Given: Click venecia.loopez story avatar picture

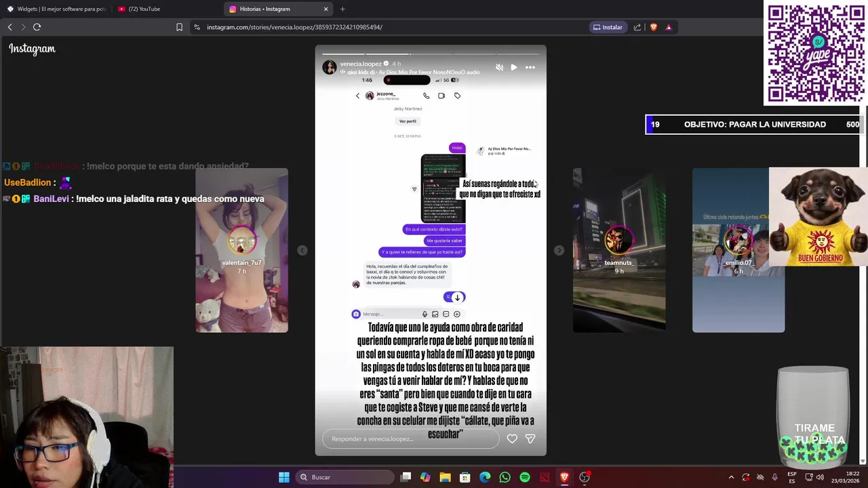Looking at the screenshot, I should point(329,67).
